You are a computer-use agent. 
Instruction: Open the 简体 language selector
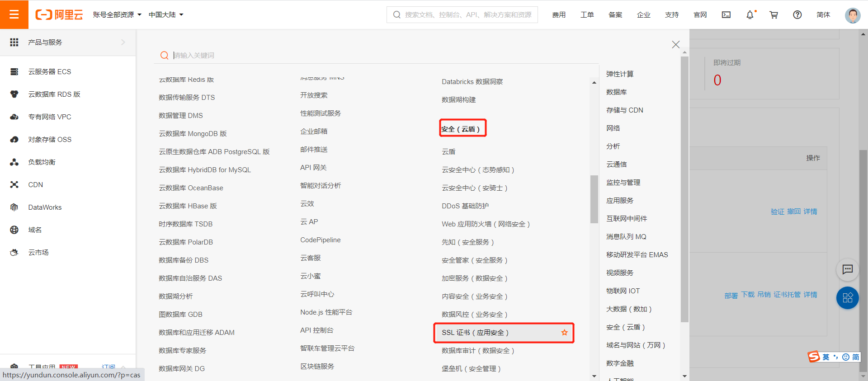823,15
